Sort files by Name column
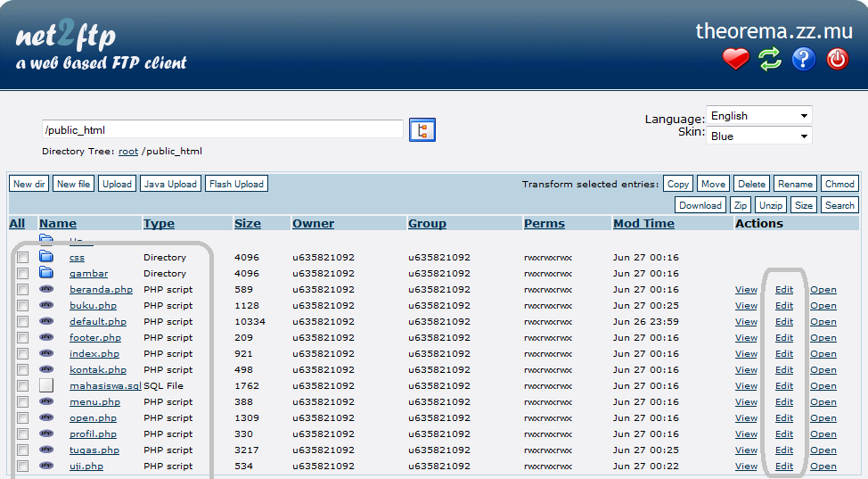Viewport: 868px width, 479px height. coord(58,223)
